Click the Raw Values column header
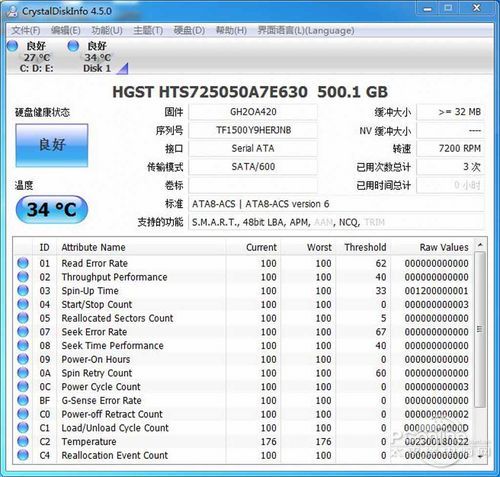The width and height of the screenshot is (500, 477). click(432, 247)
